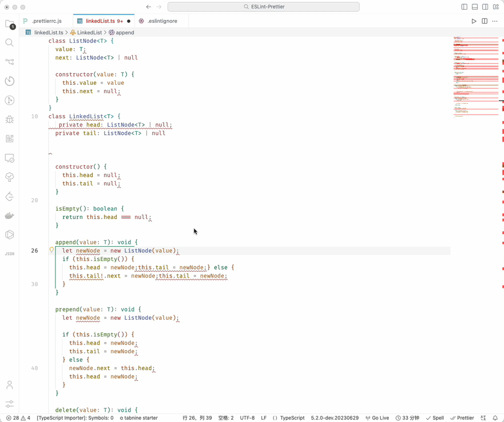504x422 pixels.
Task: Open the share/live icon below tree icon
Action: [x=10, y=196]
